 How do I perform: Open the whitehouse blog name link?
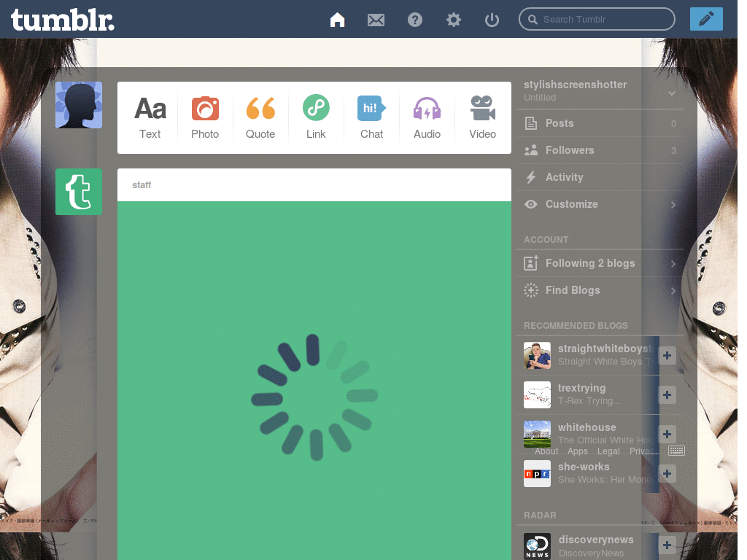click(x=587, y=427)
